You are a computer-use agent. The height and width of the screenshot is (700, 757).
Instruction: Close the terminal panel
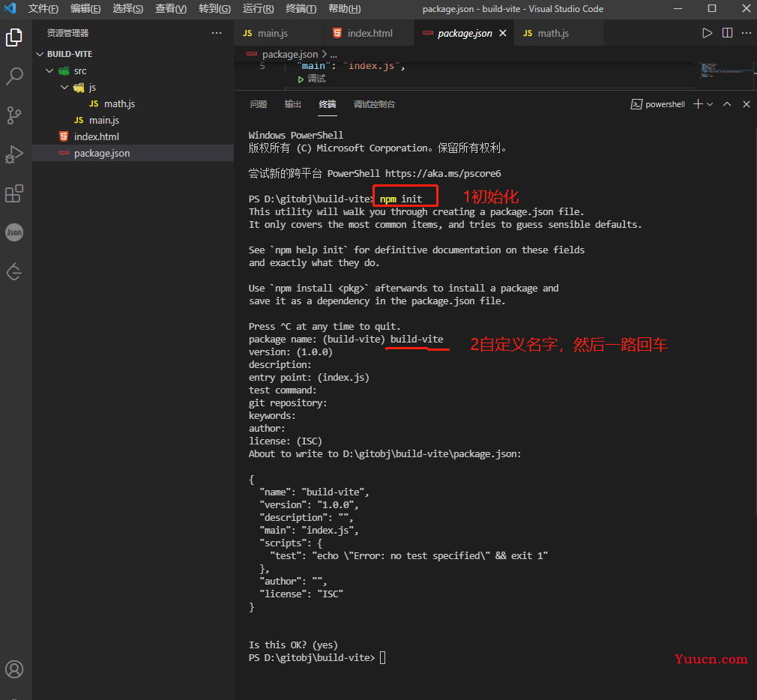747,104
